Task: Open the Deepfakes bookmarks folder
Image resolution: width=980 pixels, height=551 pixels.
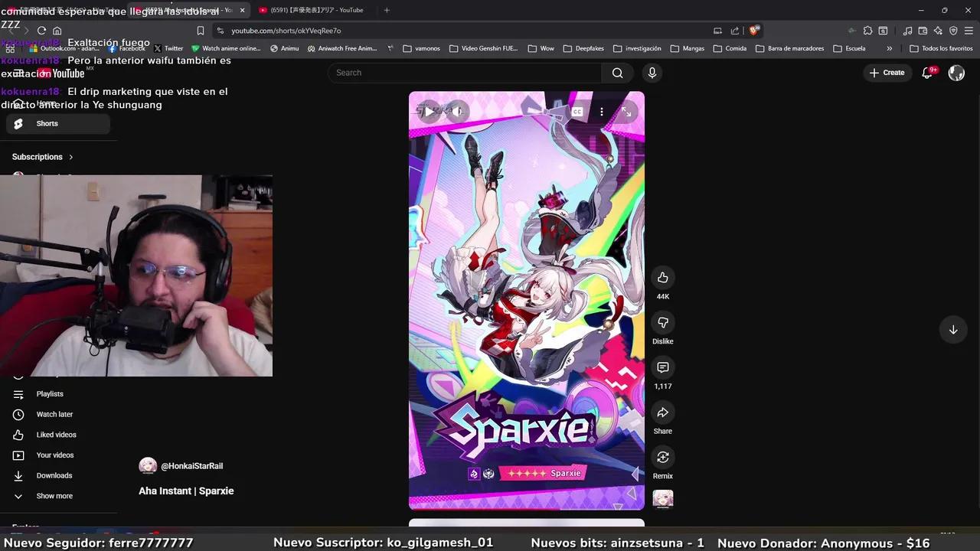Action: [x=583, y=48]
